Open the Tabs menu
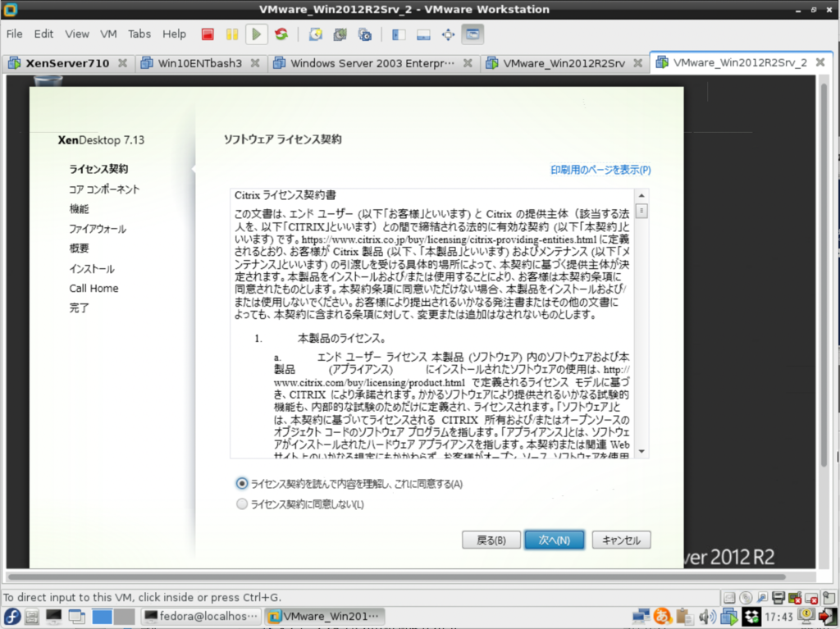Screen dimensions: 840x629 click(x=139, y=34)
